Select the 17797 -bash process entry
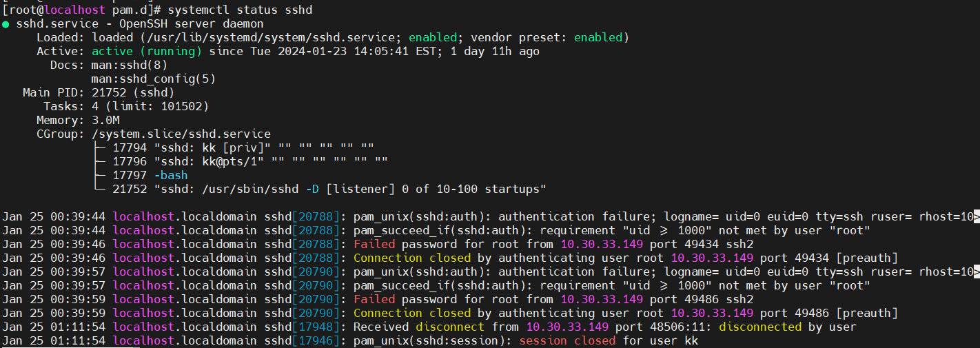 coord(150,175)
